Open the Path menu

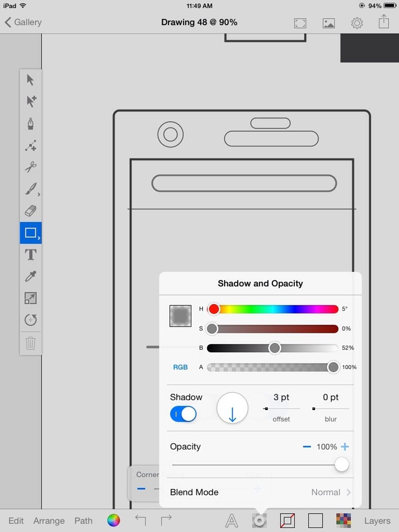pyautogui.click(x=83, y=521)
